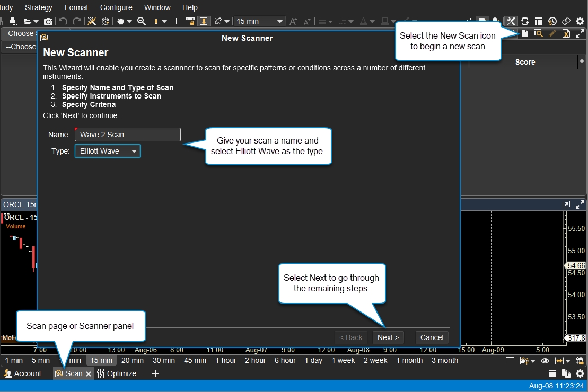The image size is (588, 392).
Task: Open the Strategy menu
Action: pyautogui.click(x=38, y=7)
